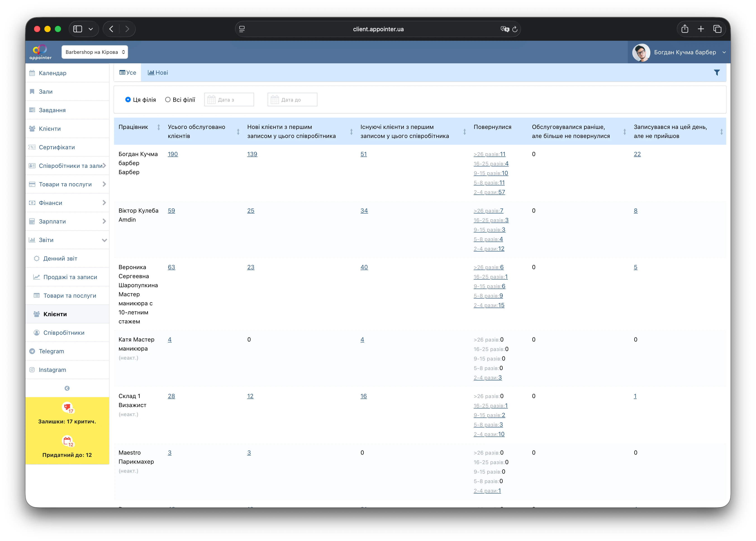Open Богдан Кучма new clients 139 link
Screen dimensions: 756x541
[252, 154]
